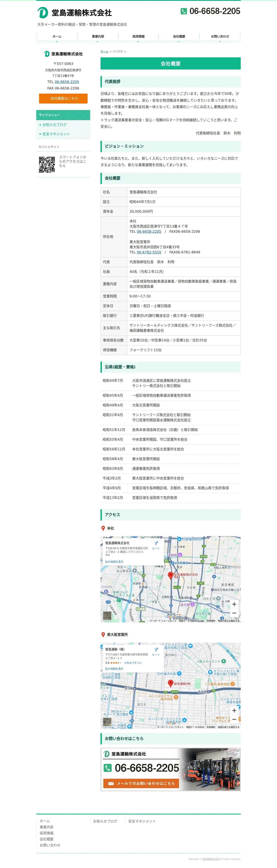Open ホーム in the top navigation
The image size is (277, 868).
(x=57, y=36)
